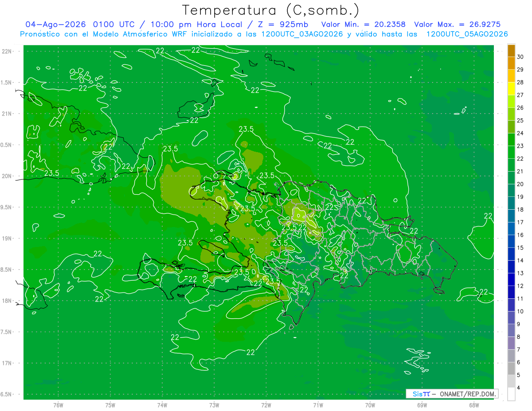The width and height of the screenshot is (532, 411).
Task: Click legend scale value "6"
Action: tap(519, 362)
